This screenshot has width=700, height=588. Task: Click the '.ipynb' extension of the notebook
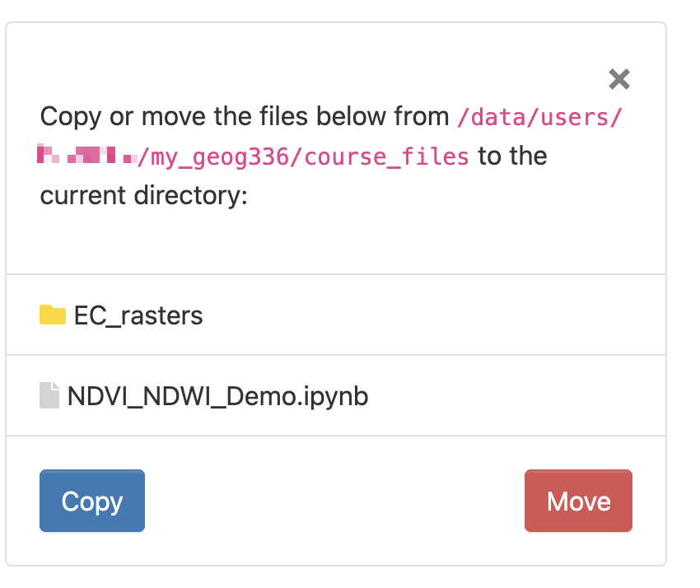(x=333, y=396)
